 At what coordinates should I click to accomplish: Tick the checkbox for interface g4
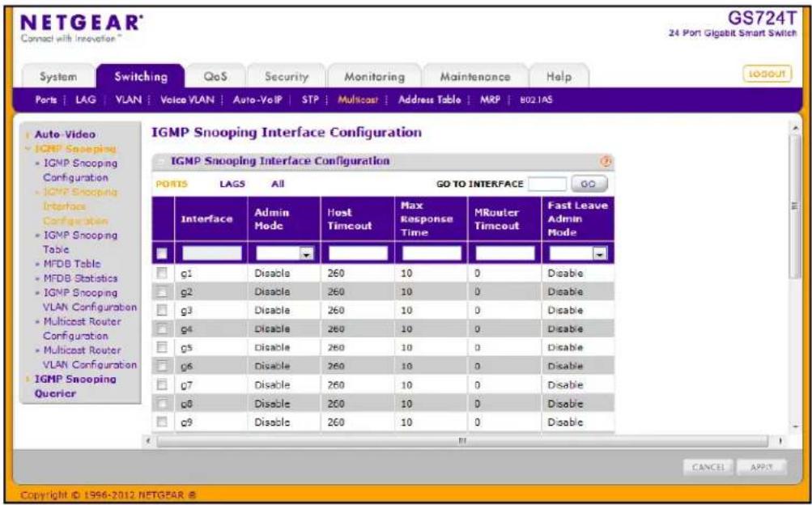tap(162, 329)
